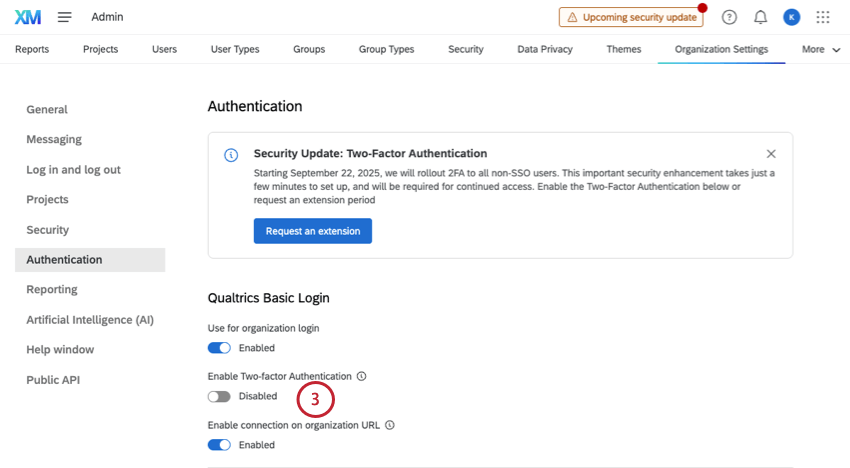
Task: Toggle Enable connection on organization URL switch
Action: 219,445
